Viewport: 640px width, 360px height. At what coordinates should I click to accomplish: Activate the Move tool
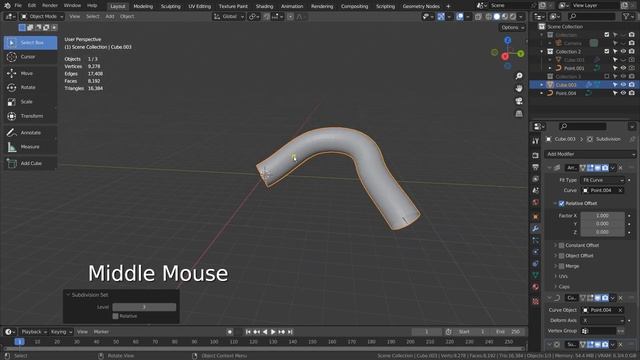[30, 73]
